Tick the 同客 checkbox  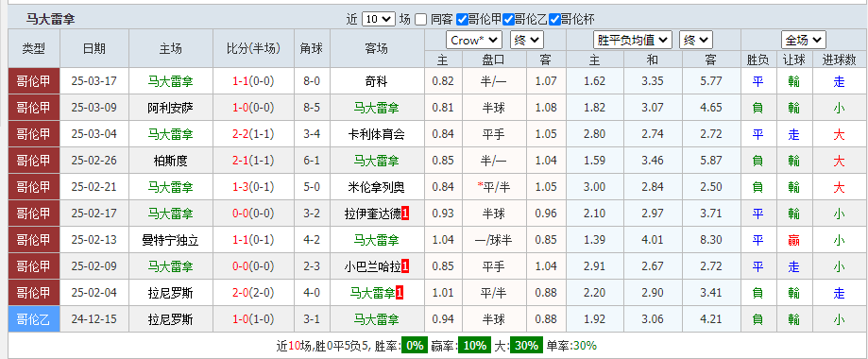420,20
